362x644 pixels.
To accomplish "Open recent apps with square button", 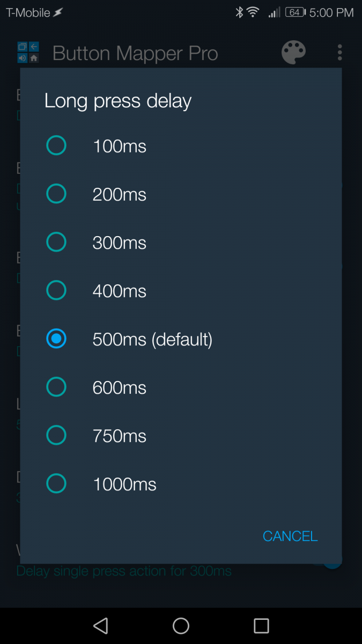I will (261, 626).
